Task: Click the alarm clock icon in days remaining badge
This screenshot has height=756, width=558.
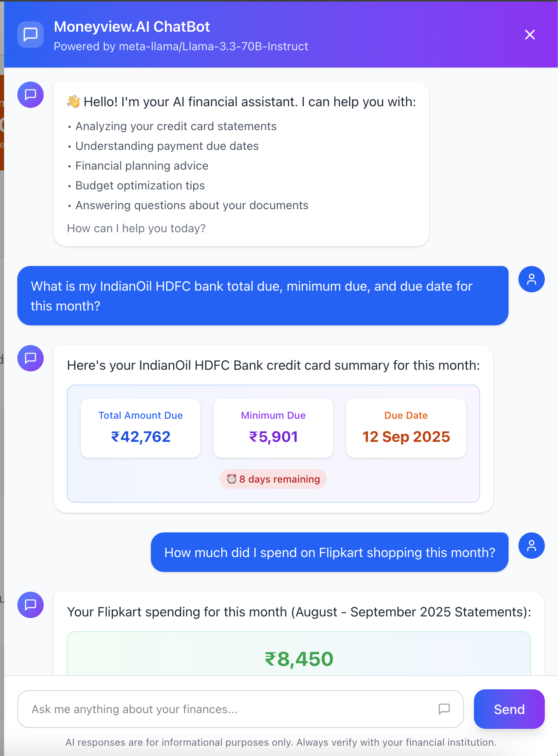Action: point(232,479)
